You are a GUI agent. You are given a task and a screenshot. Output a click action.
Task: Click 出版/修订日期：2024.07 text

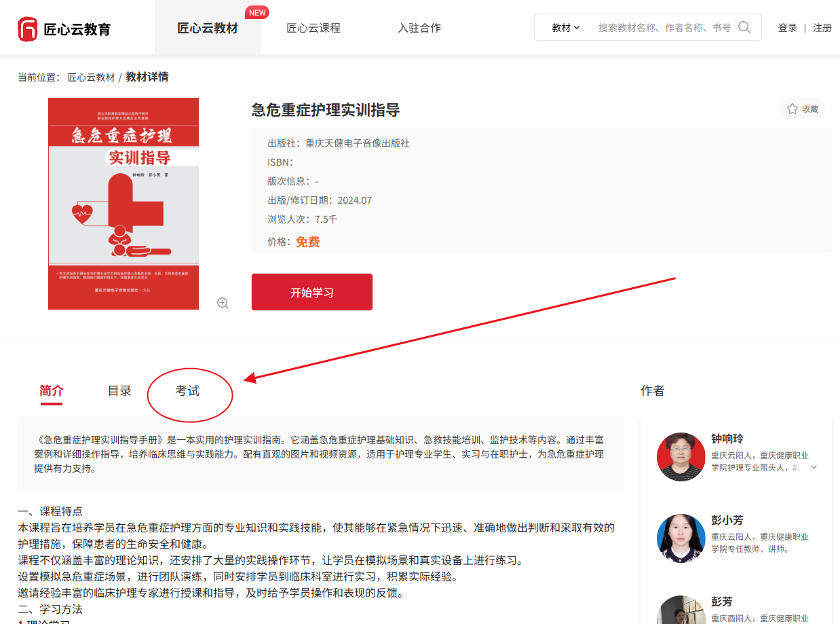click(320, 200)
